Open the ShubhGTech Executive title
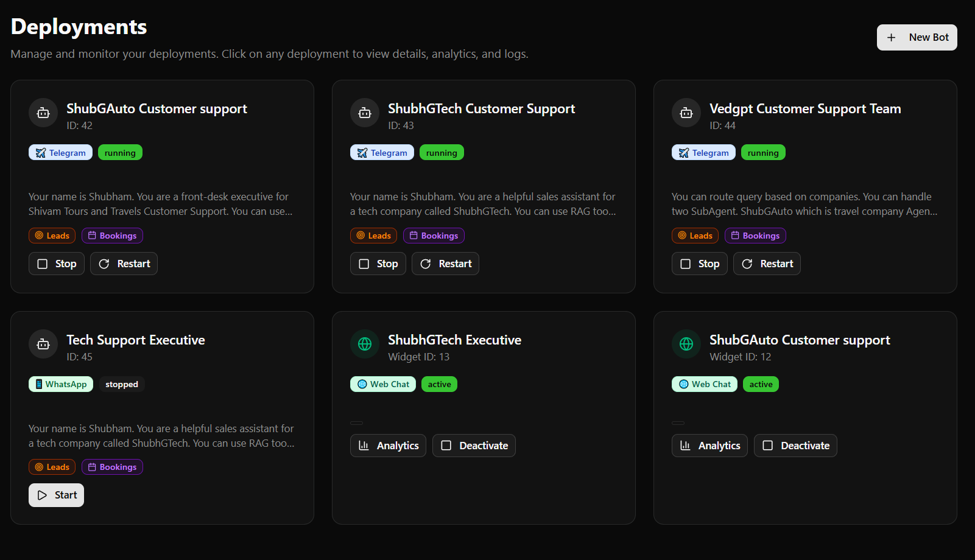The image size is (975, 560). pos(454,340)
